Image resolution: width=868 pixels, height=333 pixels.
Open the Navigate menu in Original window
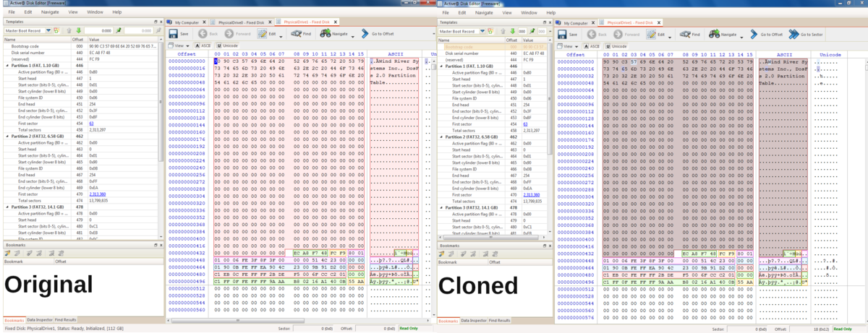[50, 12]
